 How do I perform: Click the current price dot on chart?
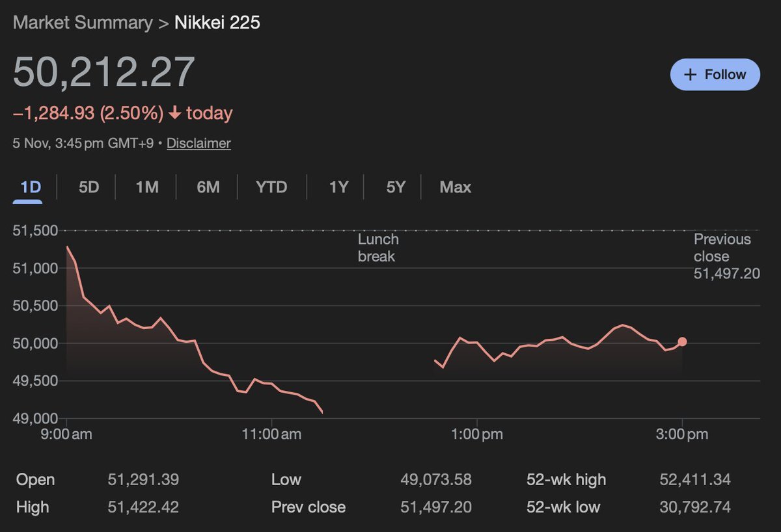(x=682, y=341)
